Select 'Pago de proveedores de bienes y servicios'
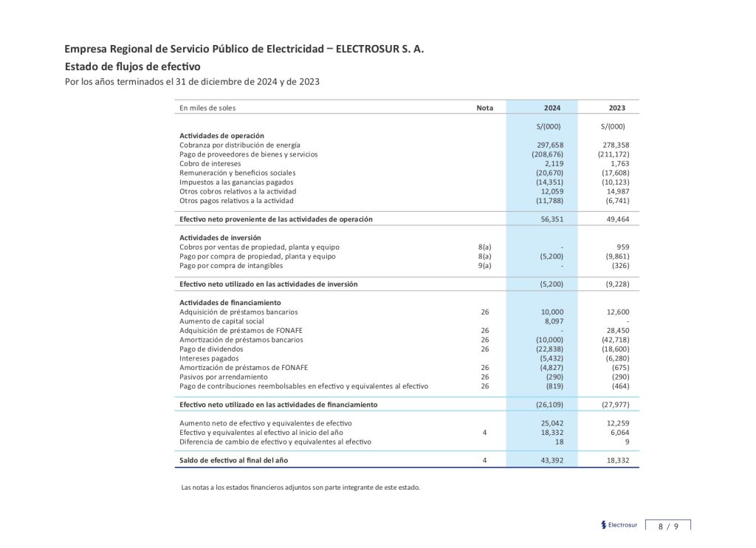The image size is (756, 548). coord(249,154)
